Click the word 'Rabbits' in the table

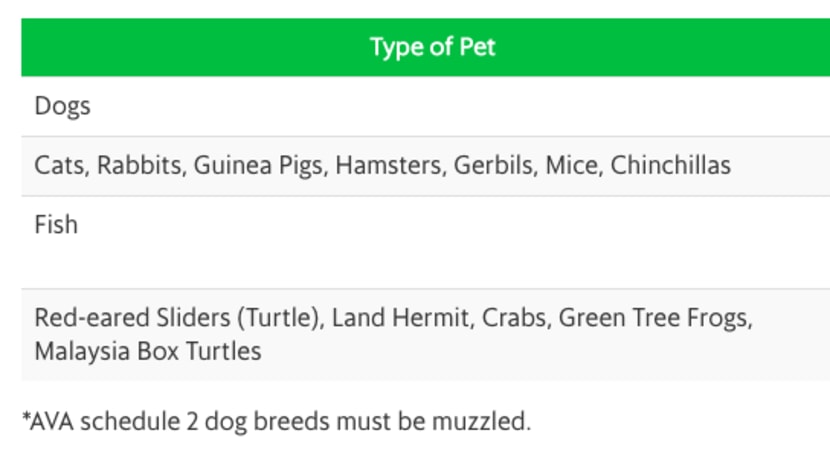click(x=140, y=165)
